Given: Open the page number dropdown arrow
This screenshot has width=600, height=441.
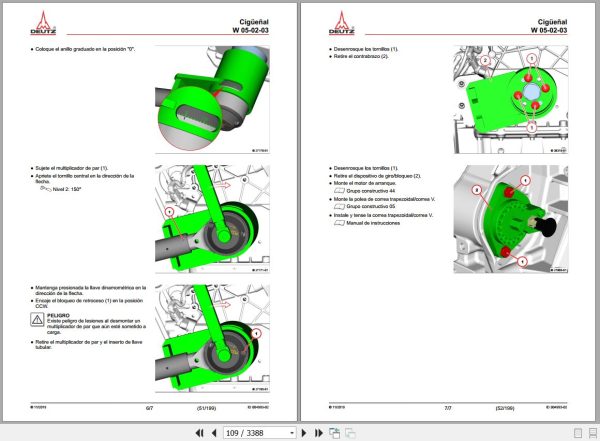Looking at the screenshot, I should pos(292,433).
